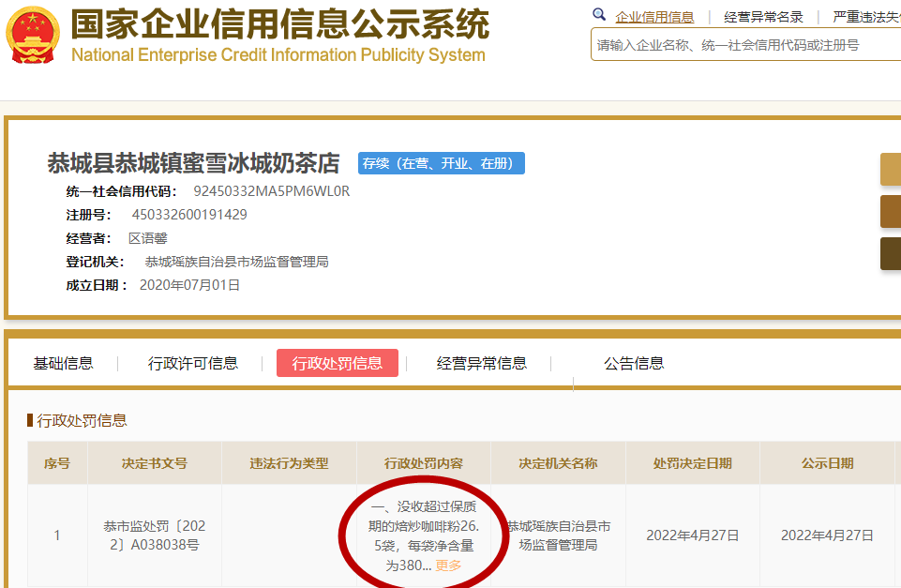The height and width of the screenshot is (588, 901).
Task: Click the 存续 status badge
Action: 441,163
